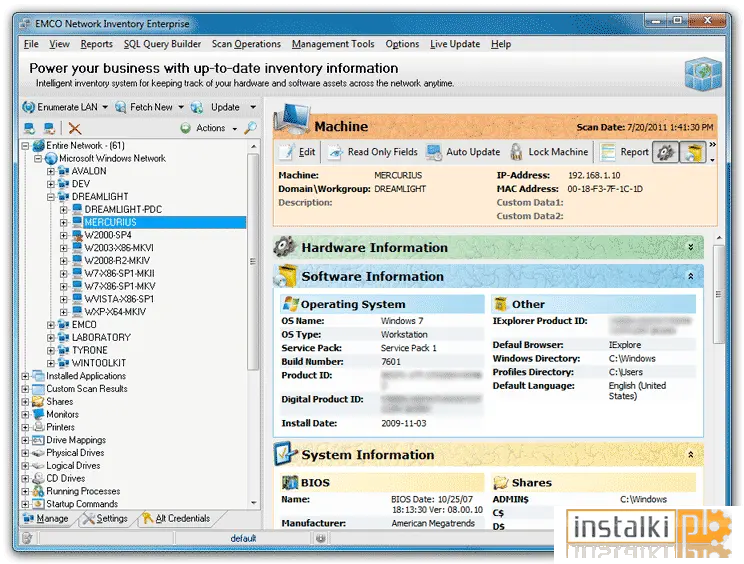Screen dimensions: 744x564
Task: Open the Options menu
Action: 402,44
